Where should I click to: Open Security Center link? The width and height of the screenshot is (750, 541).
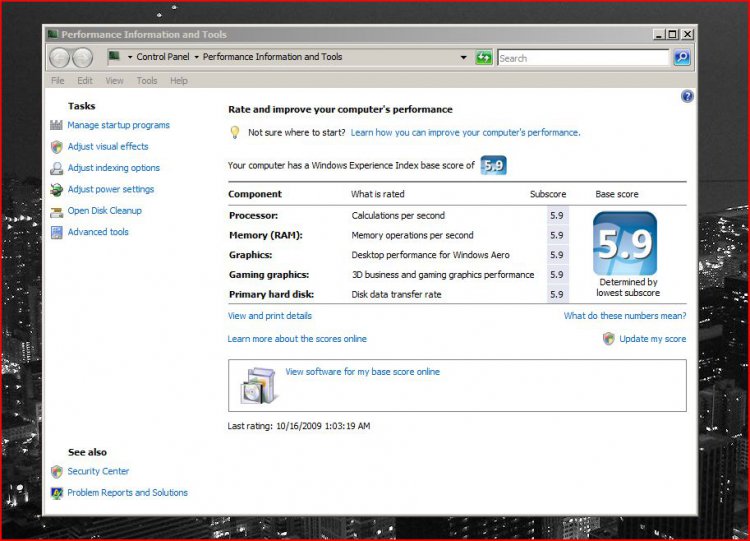98,471
